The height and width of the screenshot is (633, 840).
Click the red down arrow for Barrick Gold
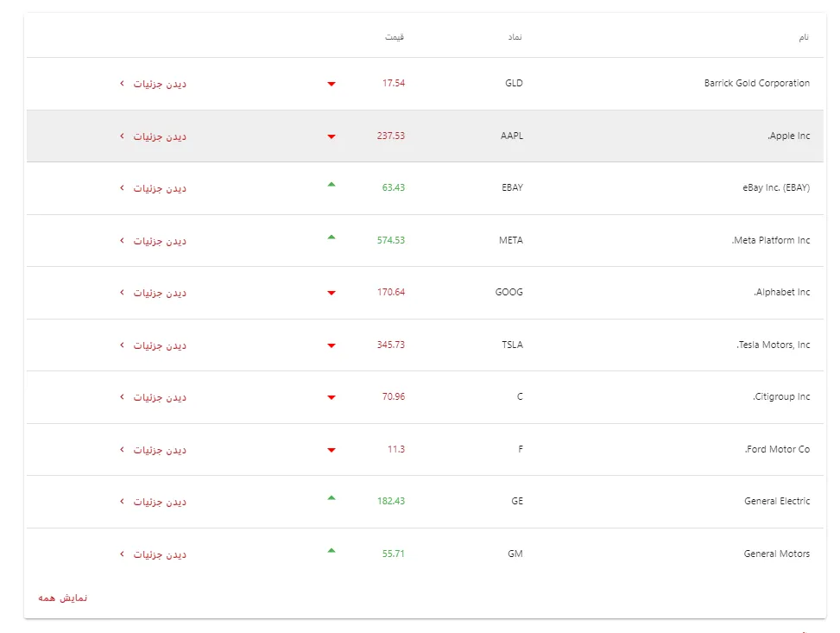coord(332,84)
